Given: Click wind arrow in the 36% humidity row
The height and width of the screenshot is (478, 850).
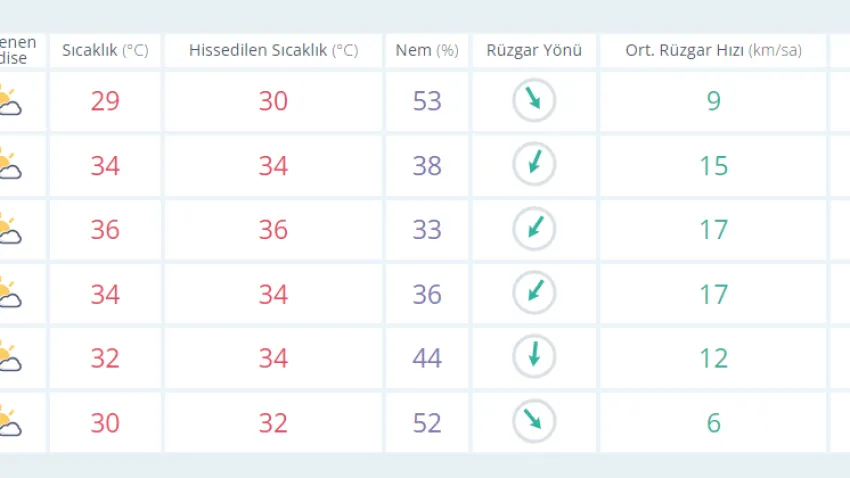Looking at the screenshot, I should tap(534, 293).
